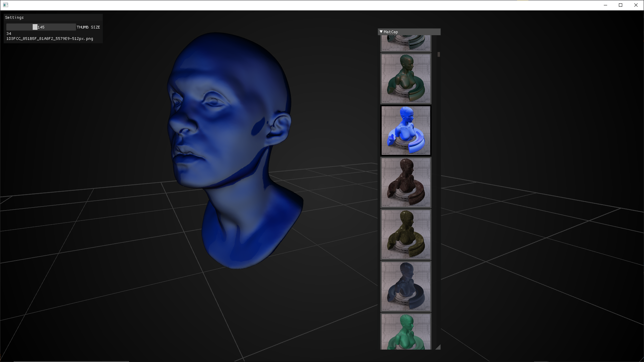The width and height of the screenshot is (644, 362).
Task: Close the application window
Action: [636, 5]
